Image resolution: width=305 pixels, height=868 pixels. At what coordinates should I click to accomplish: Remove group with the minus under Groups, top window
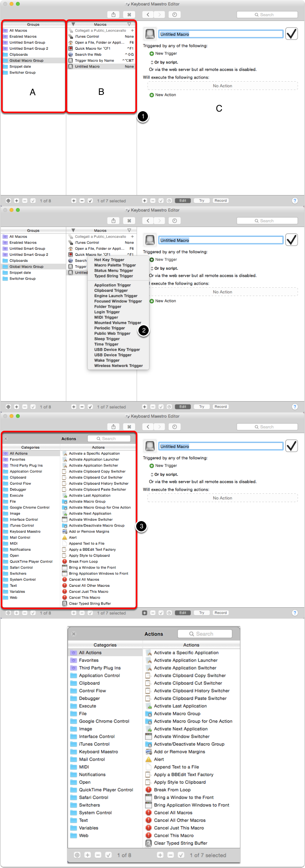click(x=25, y=201)
